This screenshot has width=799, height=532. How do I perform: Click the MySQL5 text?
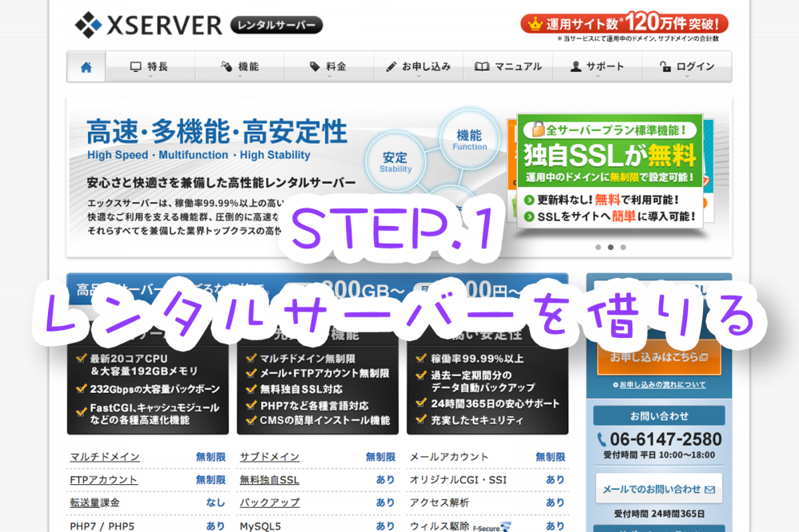260,526
